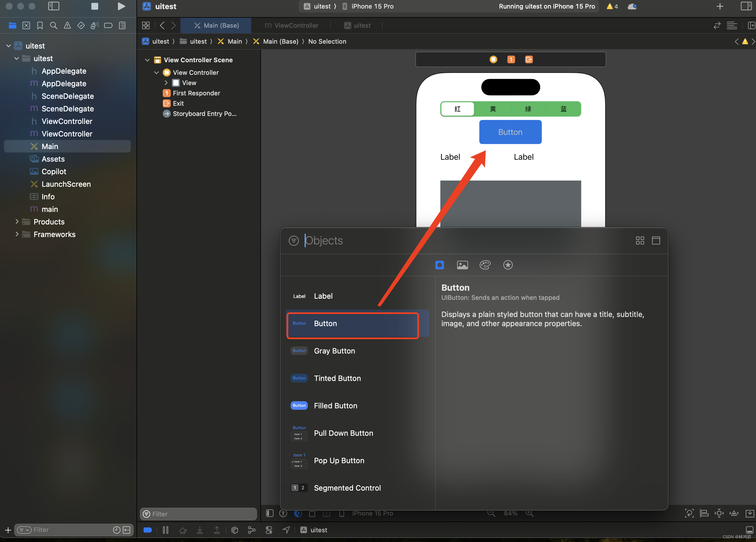Image resolution: width=756 pixels, height=542 pixels.
Task: Run the project with the play button
Action: pos(121,6)
